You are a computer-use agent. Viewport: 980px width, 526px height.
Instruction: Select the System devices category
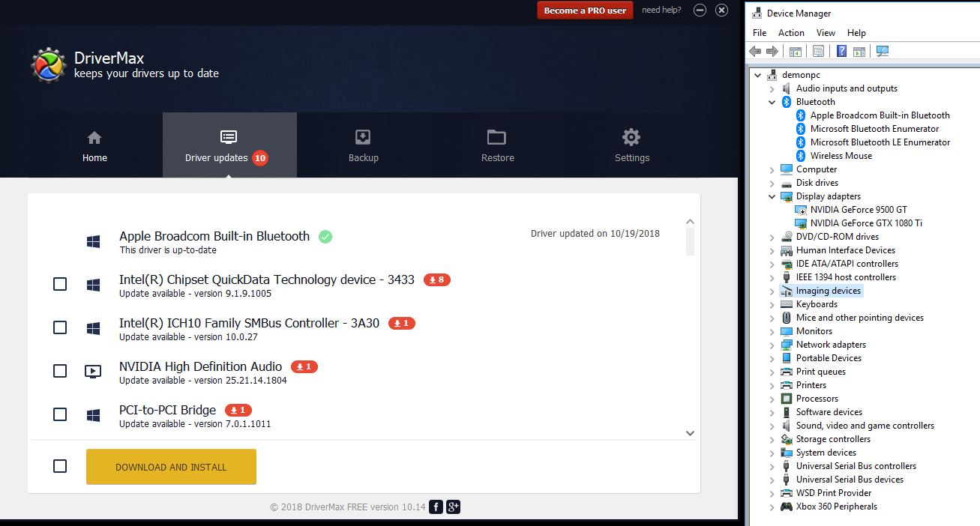(x=826, y=453)
